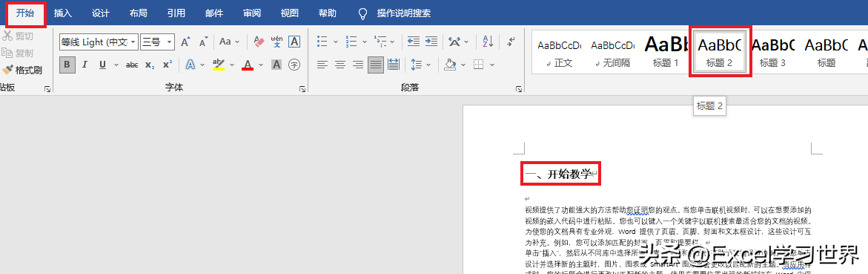Apply the 正文 normal style
This screenshot has height=274, width=868.
tap(560, 51)
